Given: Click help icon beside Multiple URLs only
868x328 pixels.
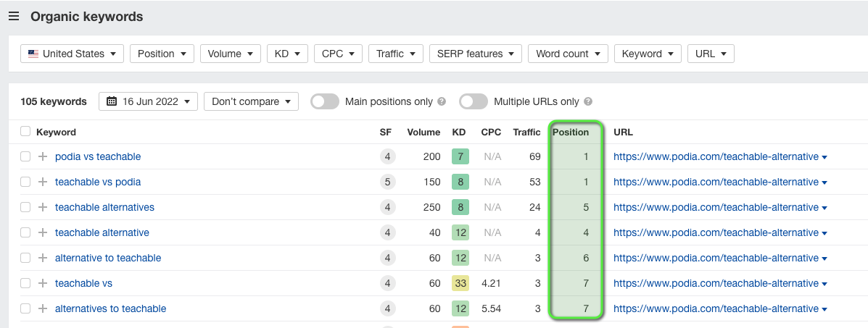Looking at the screenshot, I should pos(588,102).
